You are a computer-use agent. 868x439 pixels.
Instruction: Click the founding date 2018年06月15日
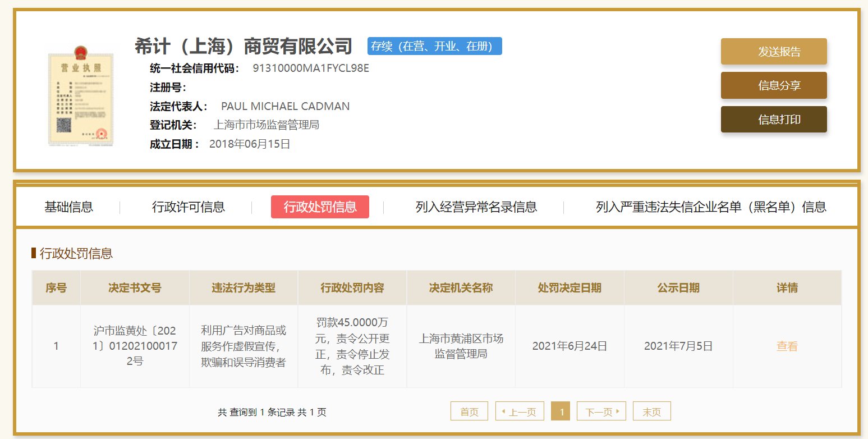click(x=250, y=144)
